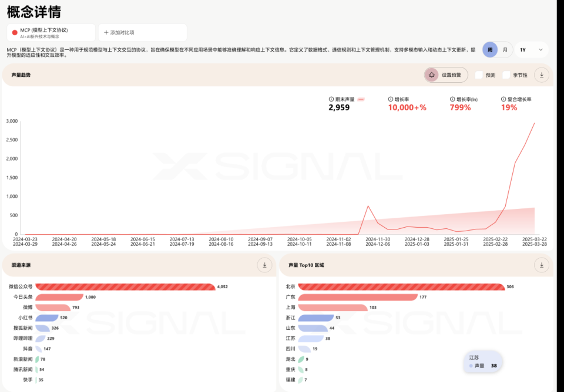Click the 799% value

(x=460, y=107)
